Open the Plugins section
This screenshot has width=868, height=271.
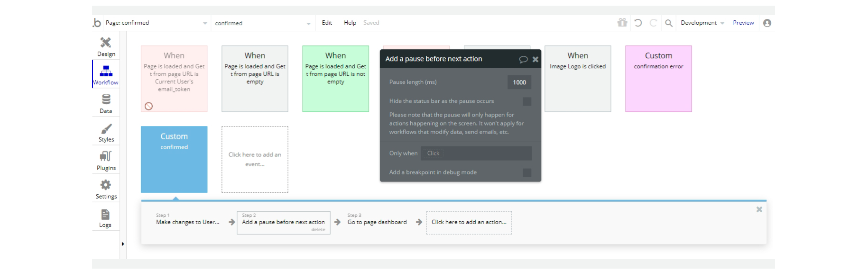[106, 160]
